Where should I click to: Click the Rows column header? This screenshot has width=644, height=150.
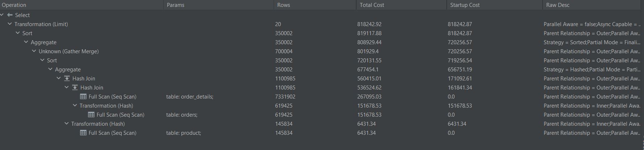coord(283,5)
